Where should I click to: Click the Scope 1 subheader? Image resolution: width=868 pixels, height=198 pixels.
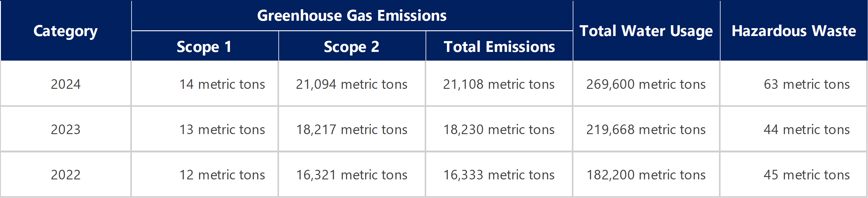tap(204, 46)
